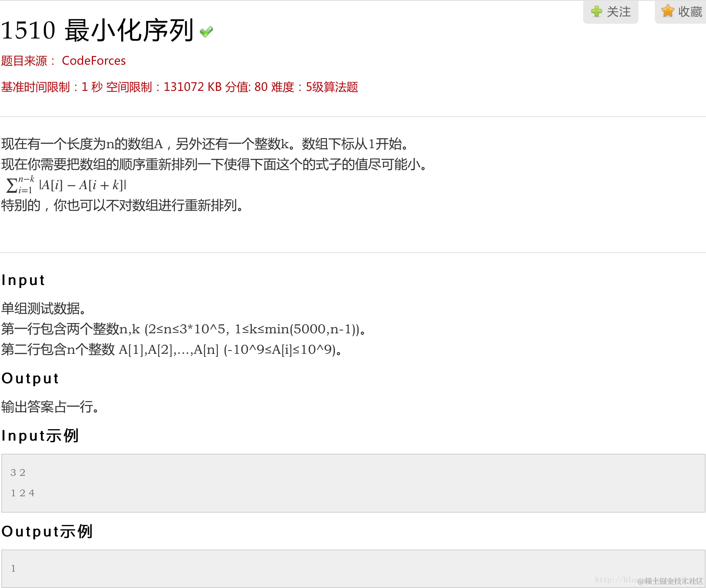This screenshot has width=706, height=588.
Task: Click the 题目来源 label
Action: 28,61
